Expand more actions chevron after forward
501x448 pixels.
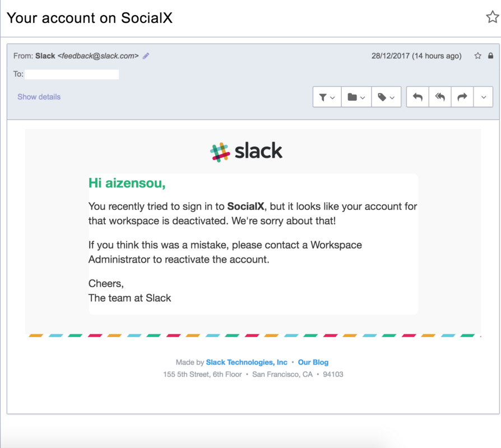point(484,97)
